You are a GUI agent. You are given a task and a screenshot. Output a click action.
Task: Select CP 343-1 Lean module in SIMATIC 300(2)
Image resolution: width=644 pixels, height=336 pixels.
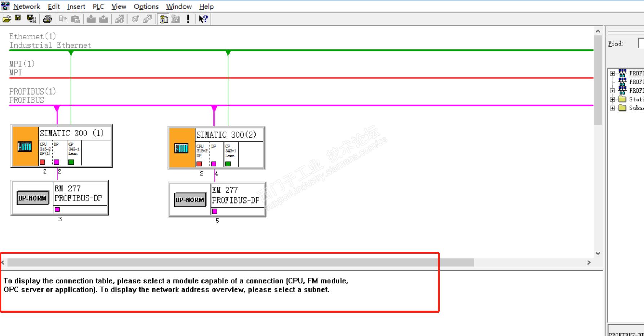(231, 150)
